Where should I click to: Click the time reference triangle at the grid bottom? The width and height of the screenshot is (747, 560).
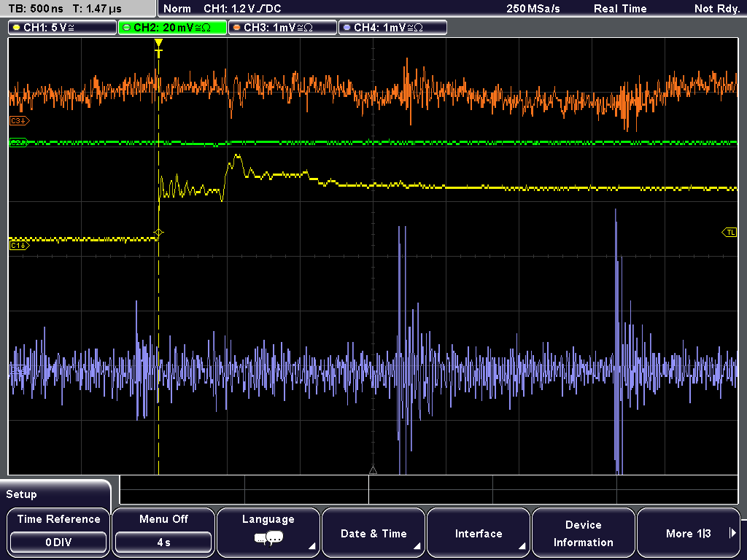pos(373,470)
